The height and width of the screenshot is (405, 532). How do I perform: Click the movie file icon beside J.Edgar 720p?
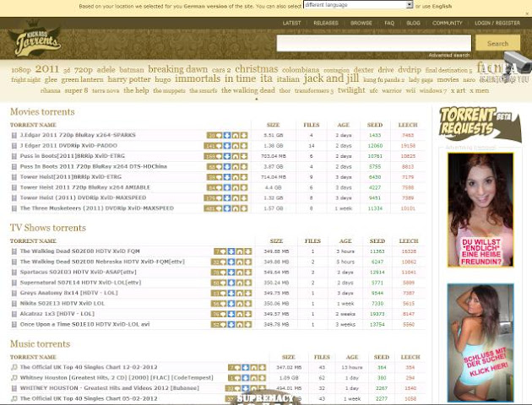pos(14,136)
